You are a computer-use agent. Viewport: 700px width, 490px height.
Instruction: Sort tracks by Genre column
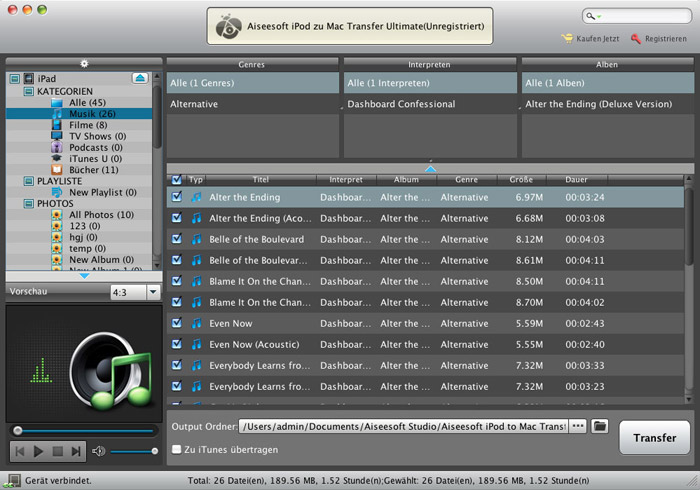click(x=467, y=179)
